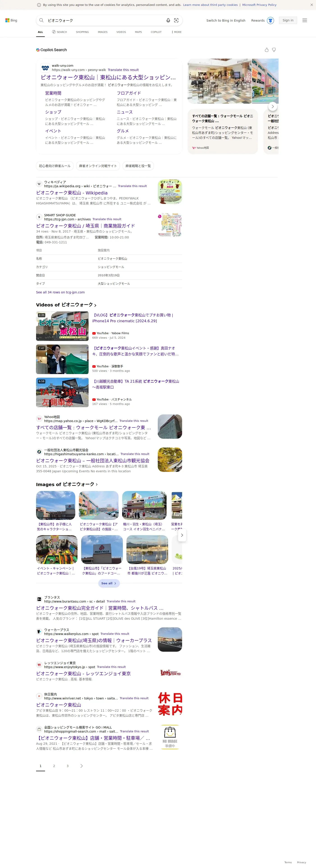Click the search magnifier icon

point(41,20)
